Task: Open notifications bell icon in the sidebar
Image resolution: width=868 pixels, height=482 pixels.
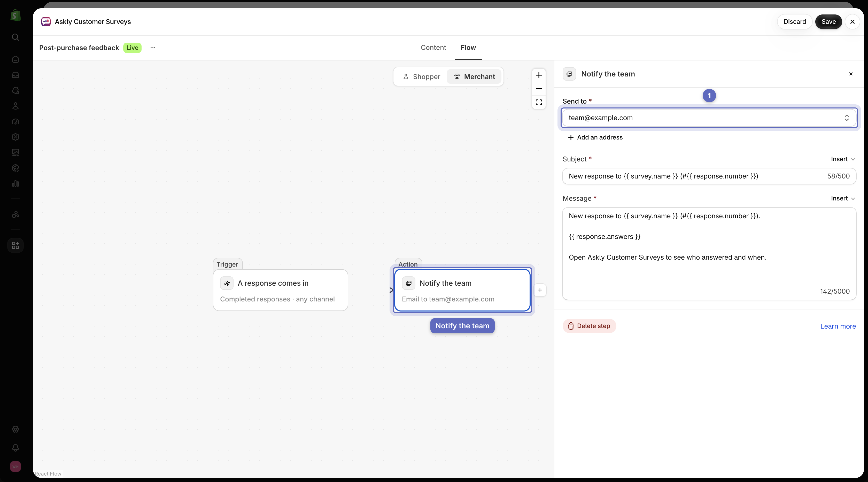Action: (x=16, y=448)
